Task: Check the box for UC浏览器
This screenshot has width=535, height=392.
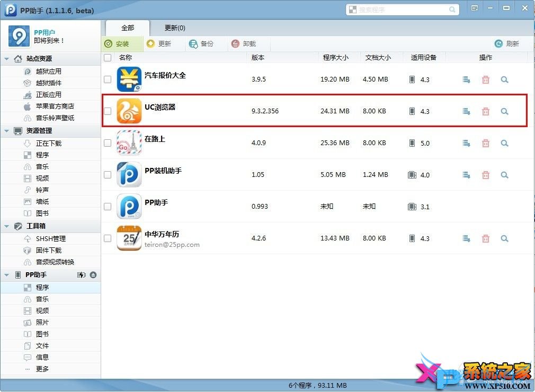Action: click(x=108, y=111)
